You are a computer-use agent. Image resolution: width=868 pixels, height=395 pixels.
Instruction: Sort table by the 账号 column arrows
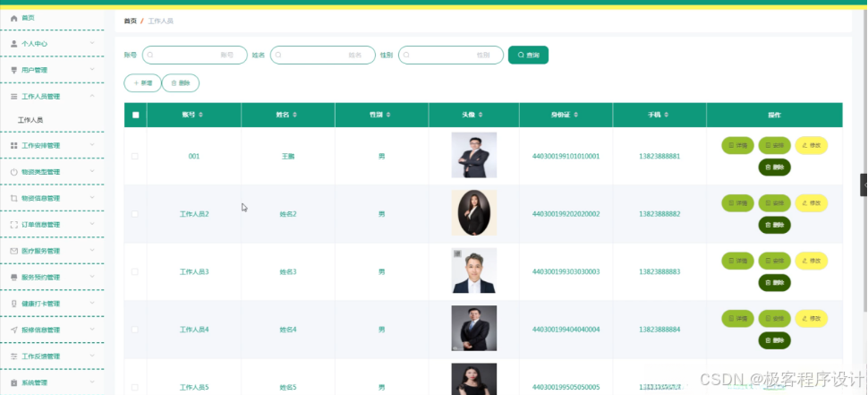click(201, 115)
